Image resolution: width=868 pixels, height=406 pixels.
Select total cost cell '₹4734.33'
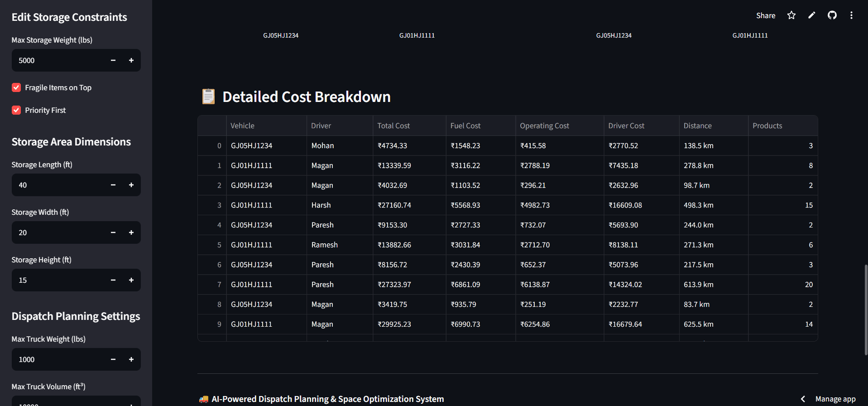(409, 145)
